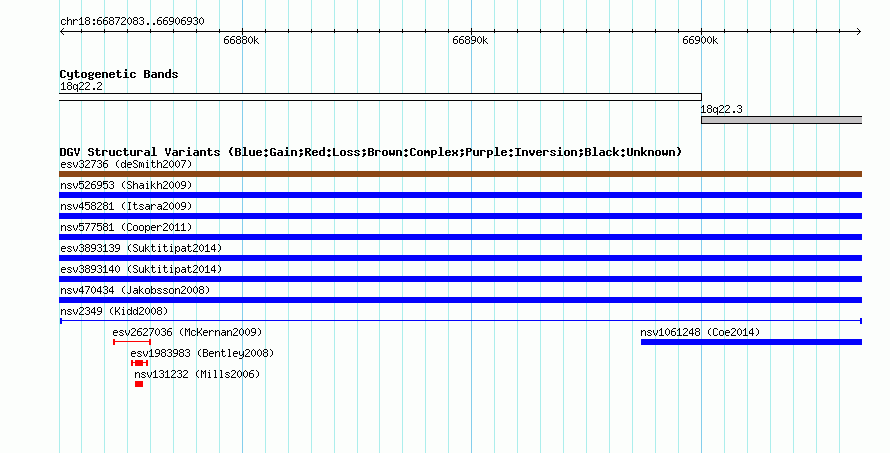
Task: Select the 18q22.2 cytogenetic band bar
Action: [x=380, y=97]
